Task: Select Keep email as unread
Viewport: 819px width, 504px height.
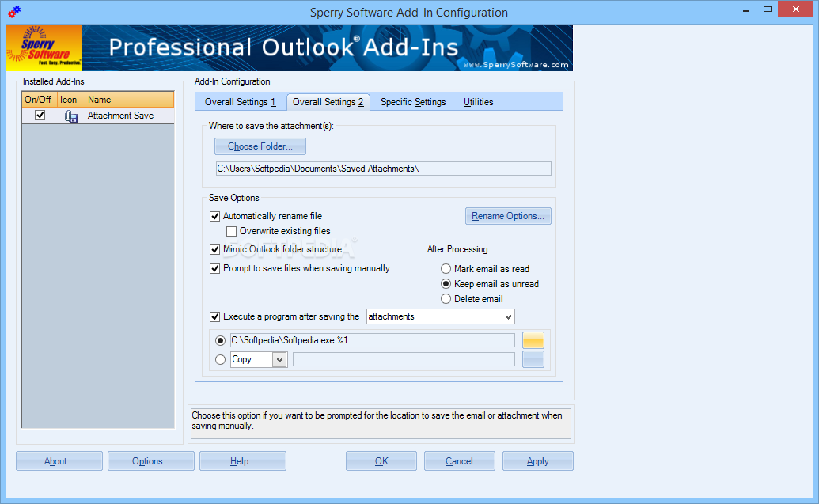Action: tap(446, 284)
